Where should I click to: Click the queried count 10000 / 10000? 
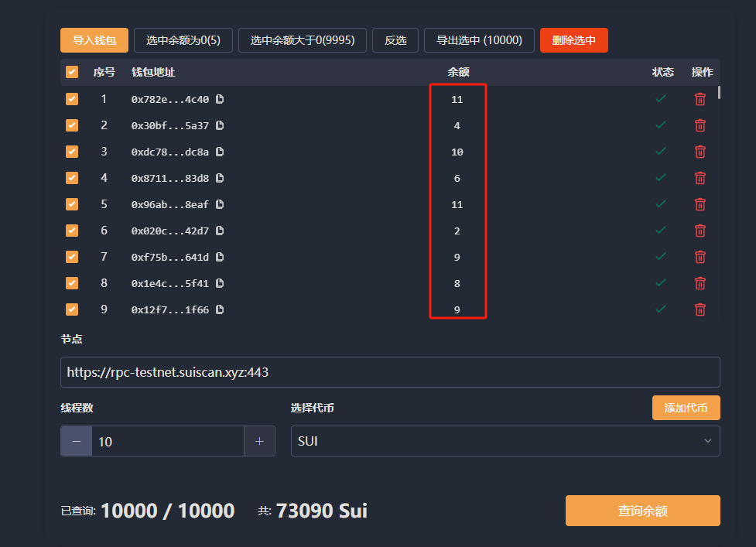click(x=168, y=511)
